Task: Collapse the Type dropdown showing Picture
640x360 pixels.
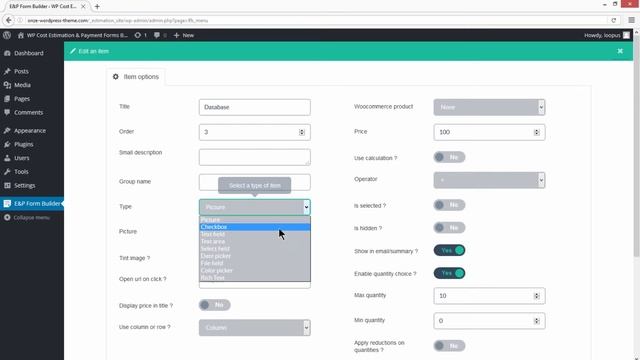Action: tap(255, 207)
